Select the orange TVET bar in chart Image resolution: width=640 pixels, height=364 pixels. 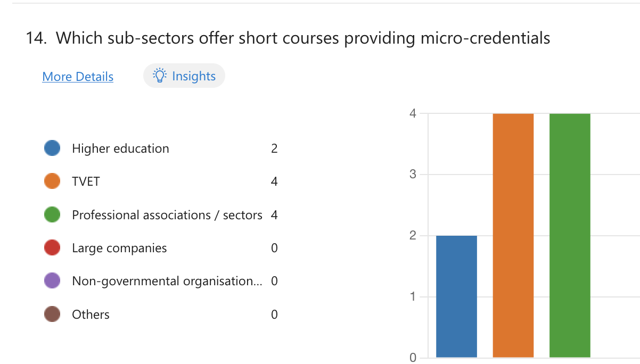(x=513, y=235)
